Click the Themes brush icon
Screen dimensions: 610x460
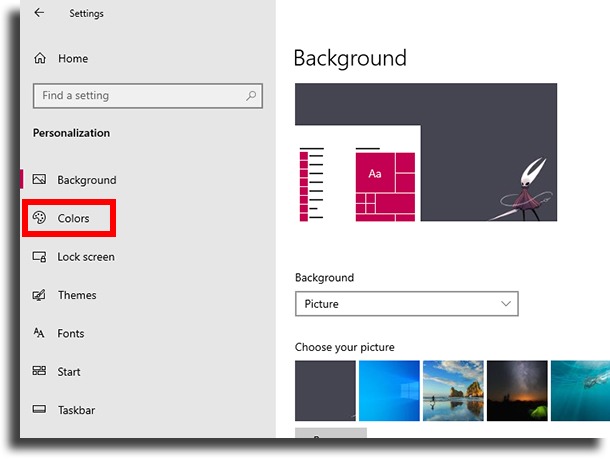39,295
